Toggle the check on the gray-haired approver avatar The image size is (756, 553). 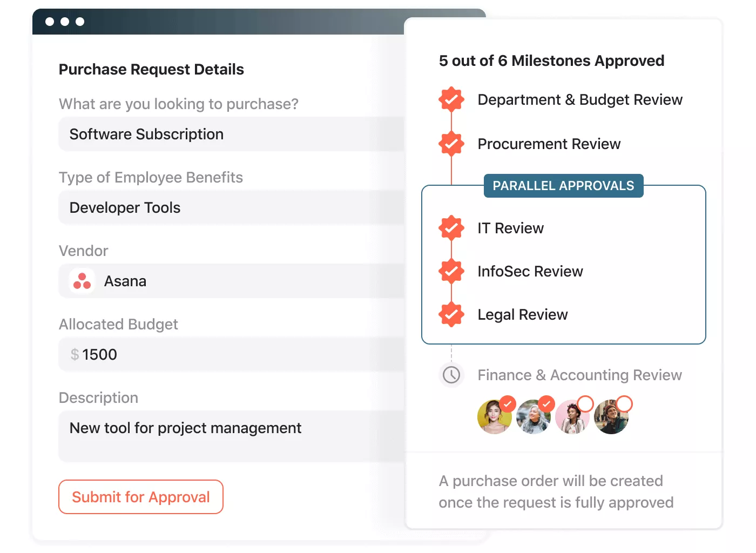546,403
